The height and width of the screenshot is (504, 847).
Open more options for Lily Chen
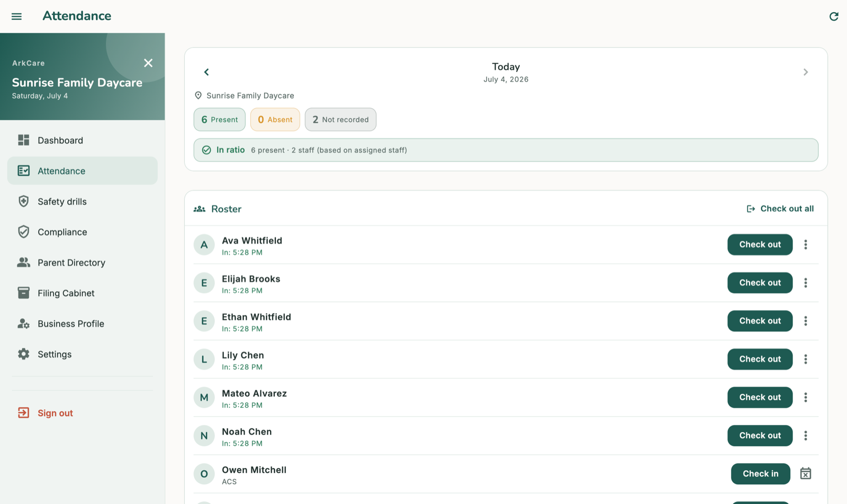coord(806,359)
